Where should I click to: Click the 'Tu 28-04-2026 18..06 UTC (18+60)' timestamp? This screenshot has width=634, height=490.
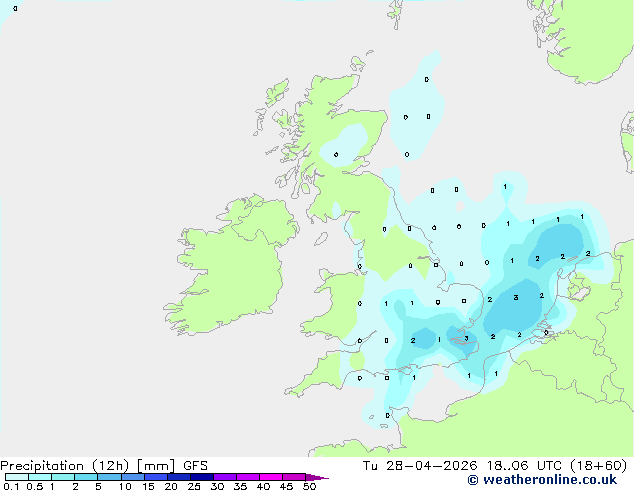(495, 466)
